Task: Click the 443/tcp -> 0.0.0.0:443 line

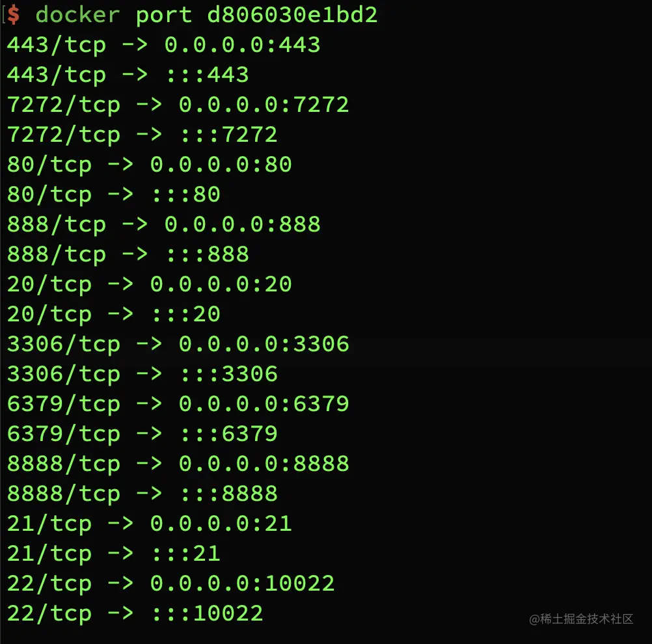Action: pos(164,45)
